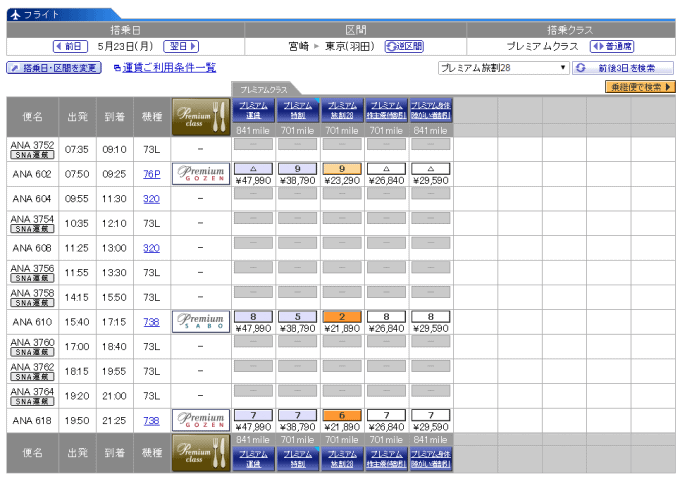Open Premium GOZEN meal icon for ANA 602

pyautogui.click(x=201, y=174)
